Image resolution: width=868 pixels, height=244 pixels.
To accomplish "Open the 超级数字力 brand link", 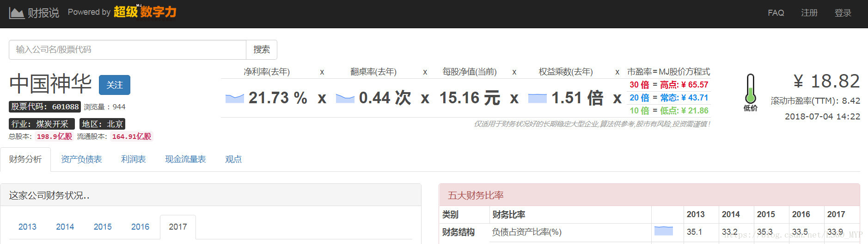I will tap(145, 12).
